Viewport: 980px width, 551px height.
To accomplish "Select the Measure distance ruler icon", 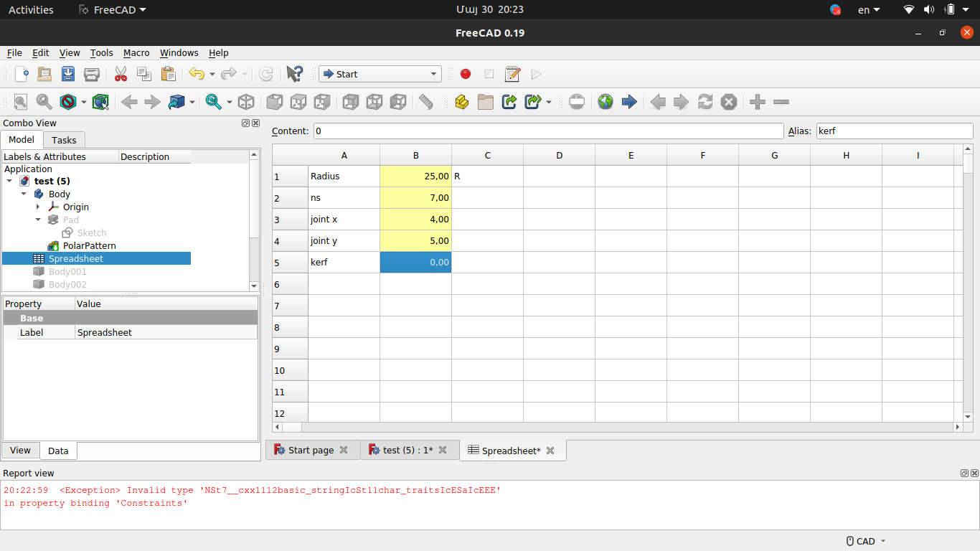I will [426, 102].
